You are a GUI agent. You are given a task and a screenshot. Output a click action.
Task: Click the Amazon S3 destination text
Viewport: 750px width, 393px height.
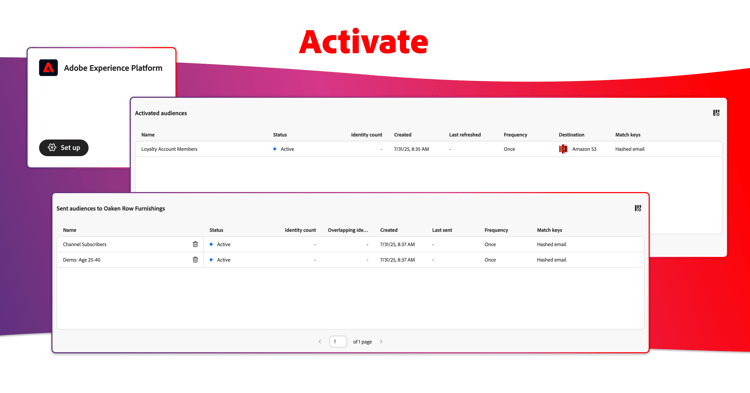point(584,149)
